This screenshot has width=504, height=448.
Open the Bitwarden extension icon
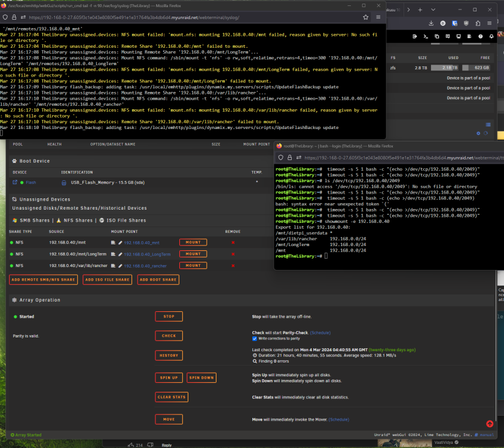click(x=454, y=23)
